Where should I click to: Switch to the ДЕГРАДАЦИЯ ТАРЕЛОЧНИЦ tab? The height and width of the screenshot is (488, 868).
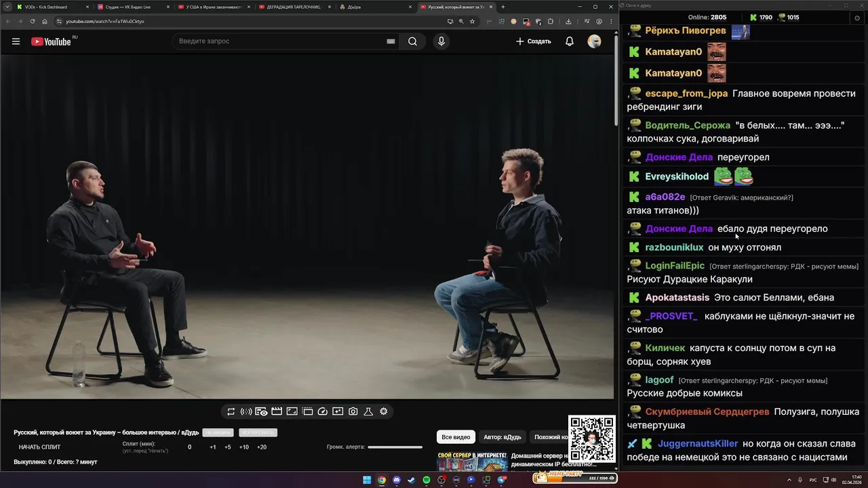[294, 7]
